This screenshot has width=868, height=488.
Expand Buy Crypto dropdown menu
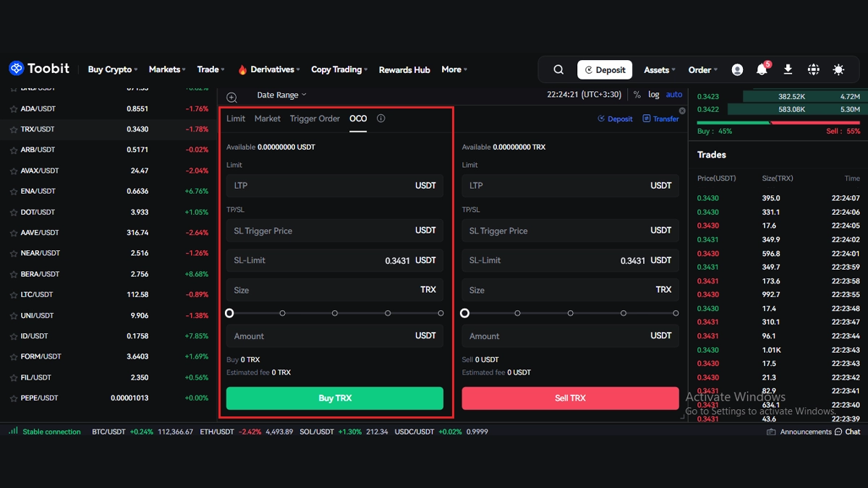coord(113,69)
